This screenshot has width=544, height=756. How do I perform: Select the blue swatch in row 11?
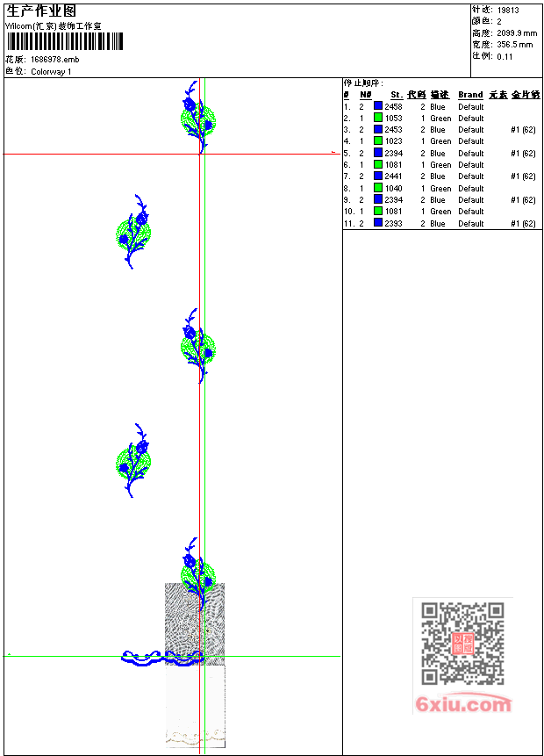[378, 223]
